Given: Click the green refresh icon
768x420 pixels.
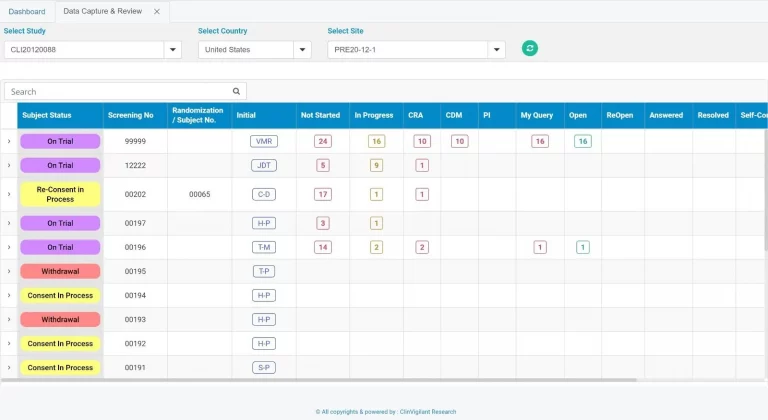Looking at the screenshot, I should 530,49.
